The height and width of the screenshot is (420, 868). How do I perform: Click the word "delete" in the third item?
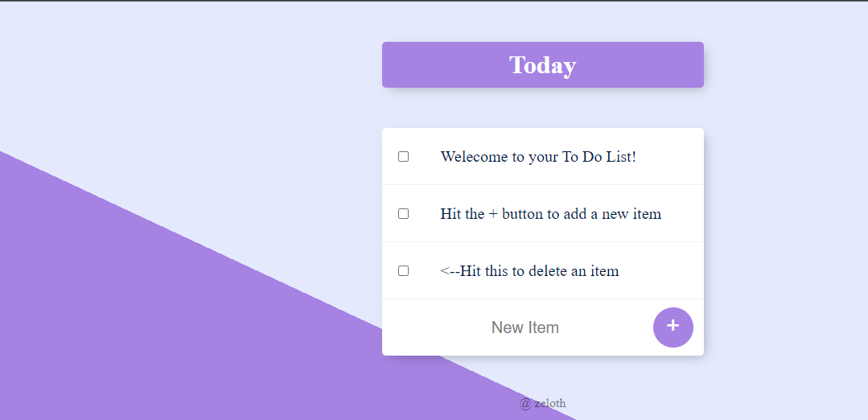pyautogui.click(x=548, y=271)
